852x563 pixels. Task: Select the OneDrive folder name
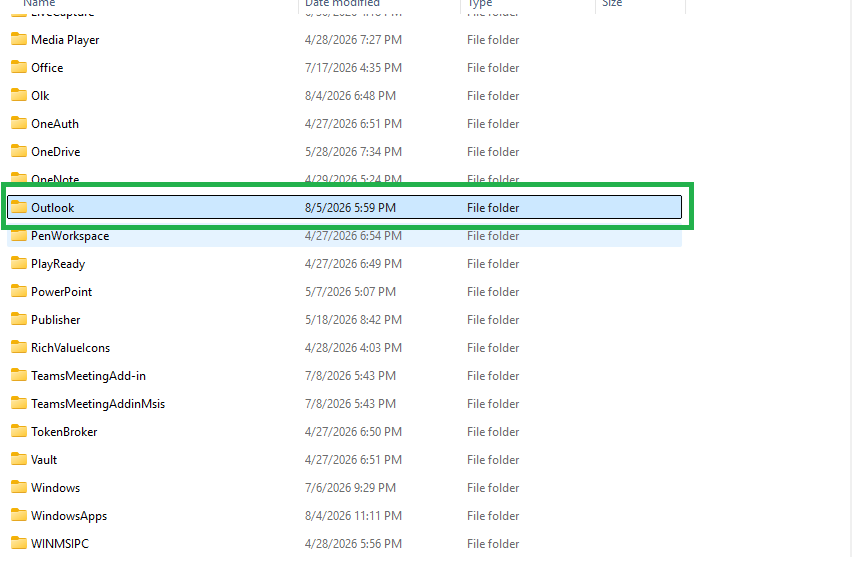click(x=55, y=152)
